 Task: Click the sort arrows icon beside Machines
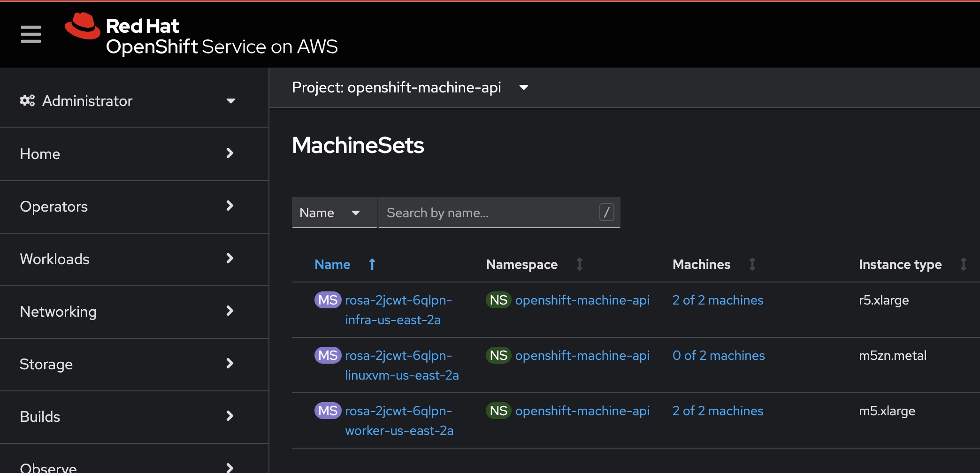pyautogui.click(x=752, y=264)
